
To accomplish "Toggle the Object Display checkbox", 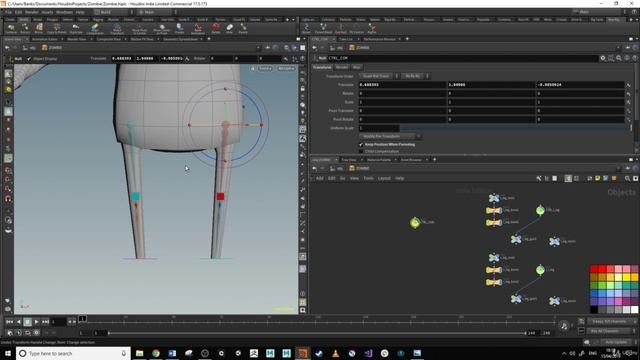I will 29,59.
